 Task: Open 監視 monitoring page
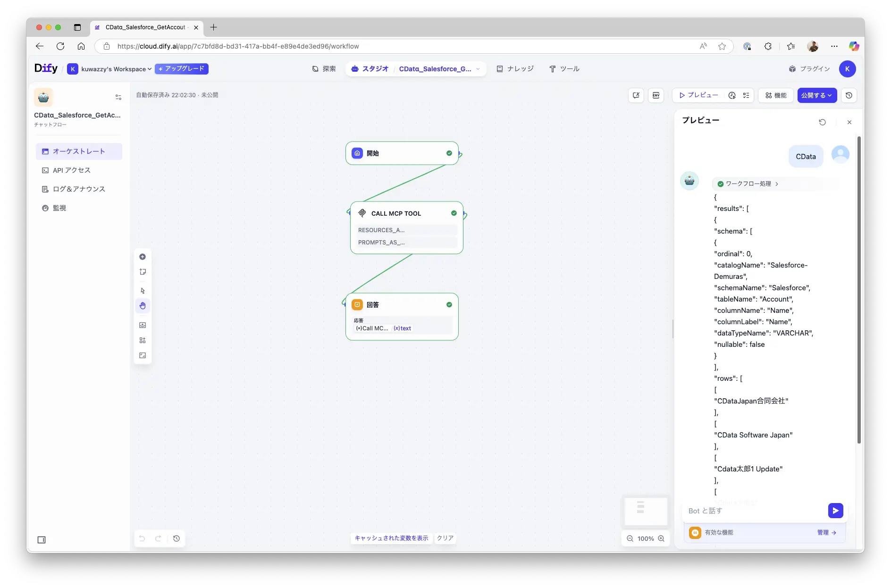(x=79, y=208)
